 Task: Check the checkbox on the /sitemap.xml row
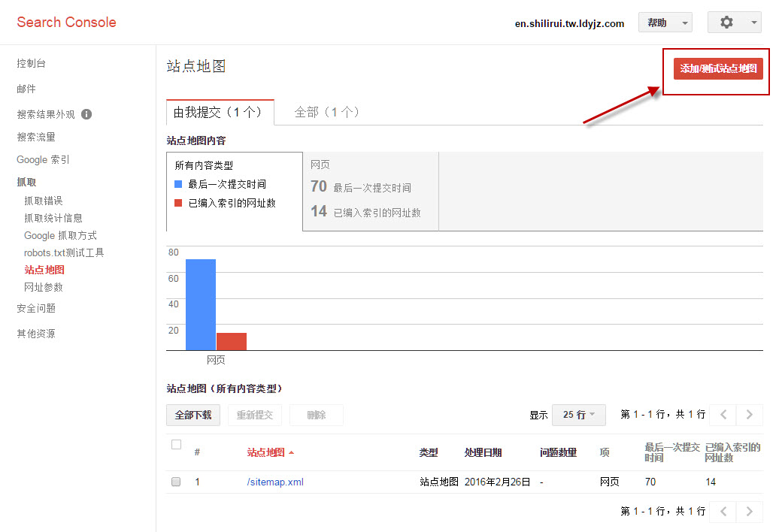tap(176, 482)
